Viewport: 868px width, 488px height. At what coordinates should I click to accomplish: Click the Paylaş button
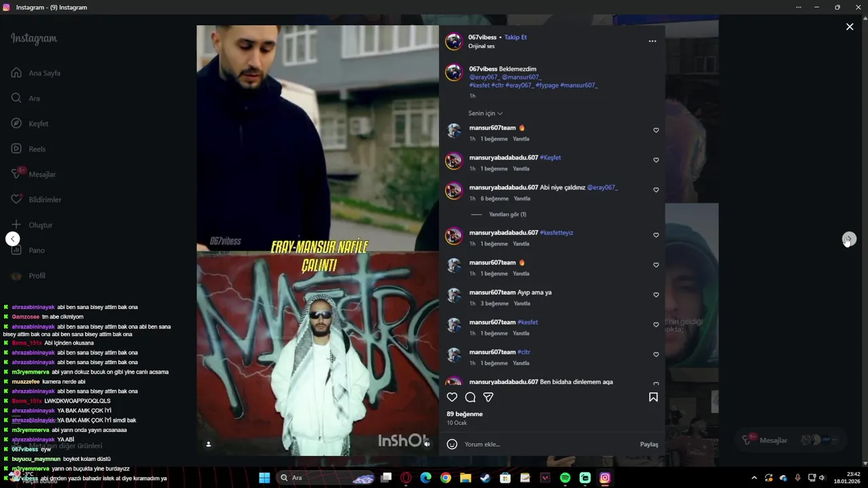[649, 444]
